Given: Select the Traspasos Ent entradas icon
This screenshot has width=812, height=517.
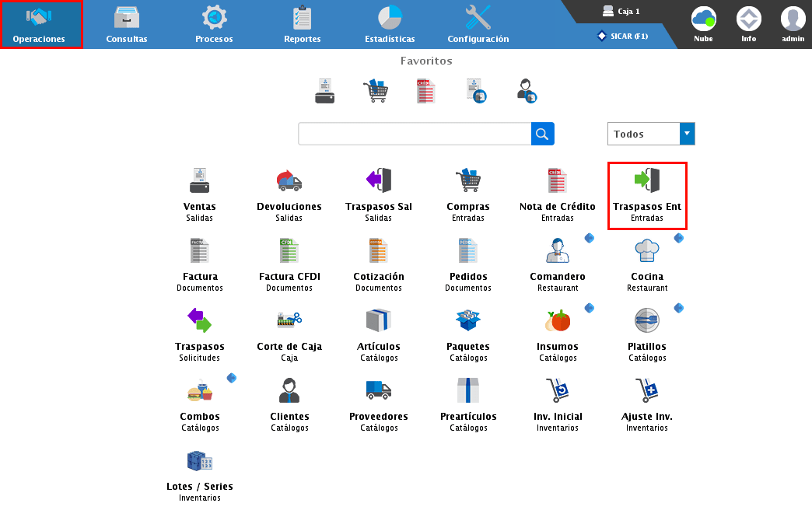Looking at the screenshot, I should [x=647, y=181].
